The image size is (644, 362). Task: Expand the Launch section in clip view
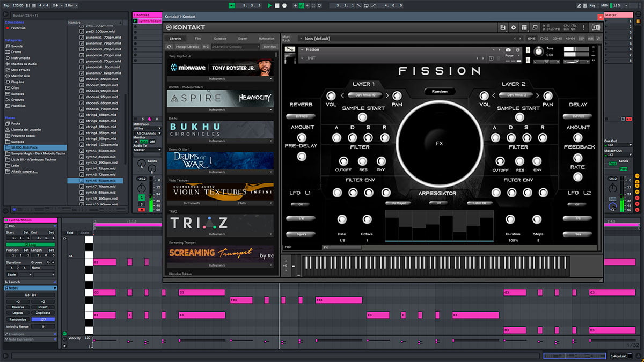54,282
